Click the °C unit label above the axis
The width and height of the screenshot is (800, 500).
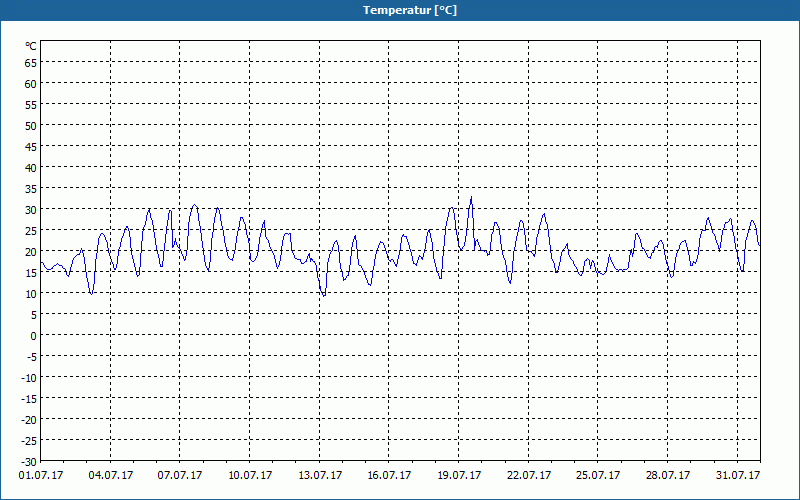[31, 46]
